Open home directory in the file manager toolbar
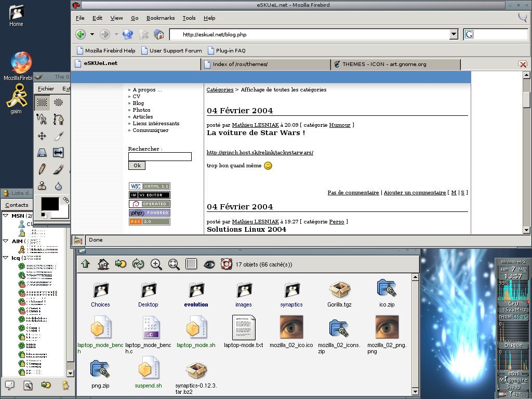Screen dimensions: 532x399 tap(103, 264)
